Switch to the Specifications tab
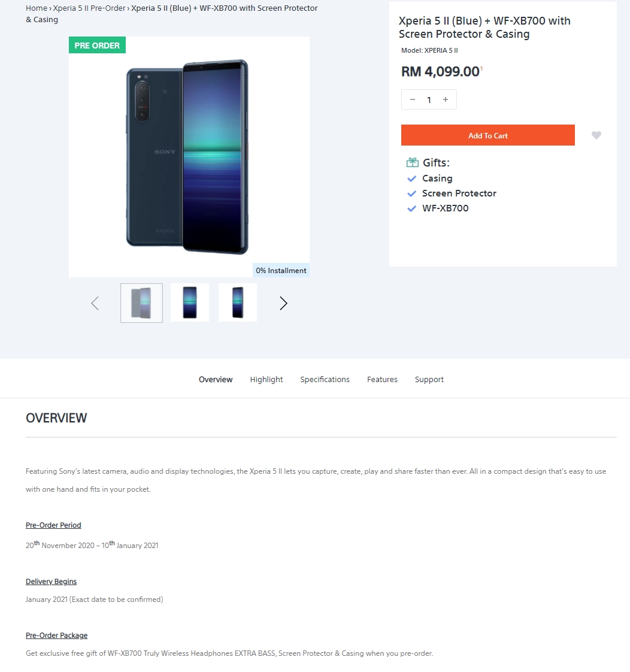Screen dimensions: 630x672 (325, 379)
